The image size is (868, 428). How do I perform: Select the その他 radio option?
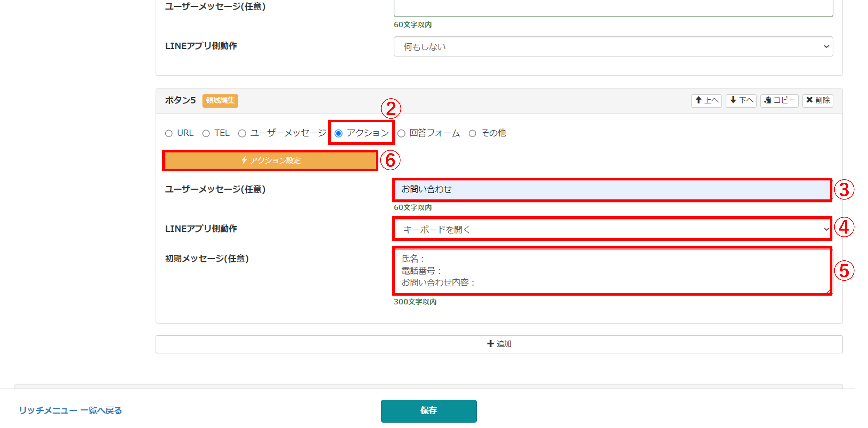click(472, 133)
